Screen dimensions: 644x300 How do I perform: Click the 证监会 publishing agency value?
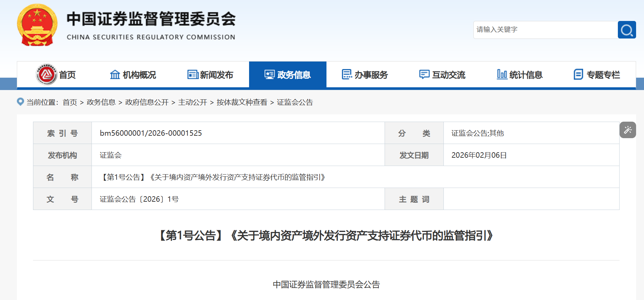[x=111, y=155]
